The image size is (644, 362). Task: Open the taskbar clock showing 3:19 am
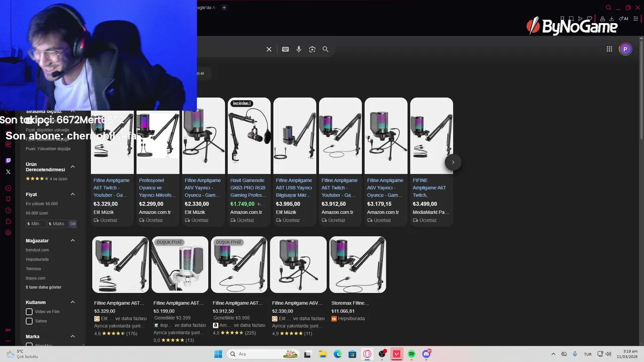pyautogui.click(x=628, y=354)
